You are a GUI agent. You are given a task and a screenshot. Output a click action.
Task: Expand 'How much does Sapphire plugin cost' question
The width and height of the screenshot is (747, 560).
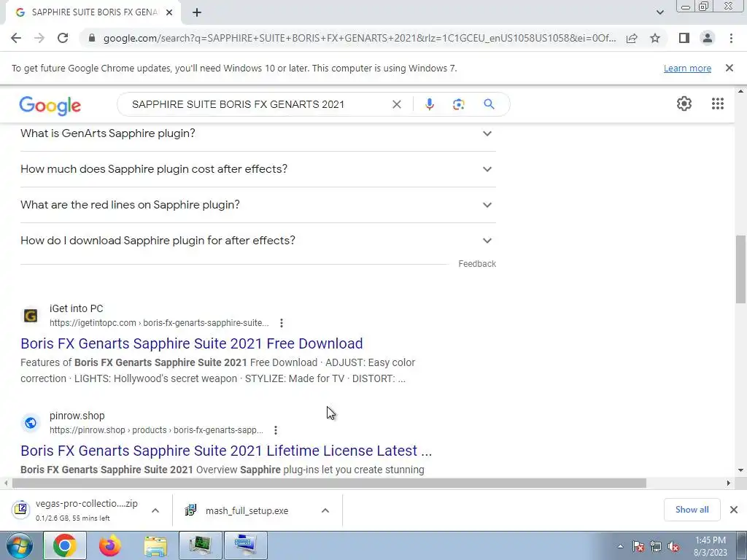click(258, 169)
